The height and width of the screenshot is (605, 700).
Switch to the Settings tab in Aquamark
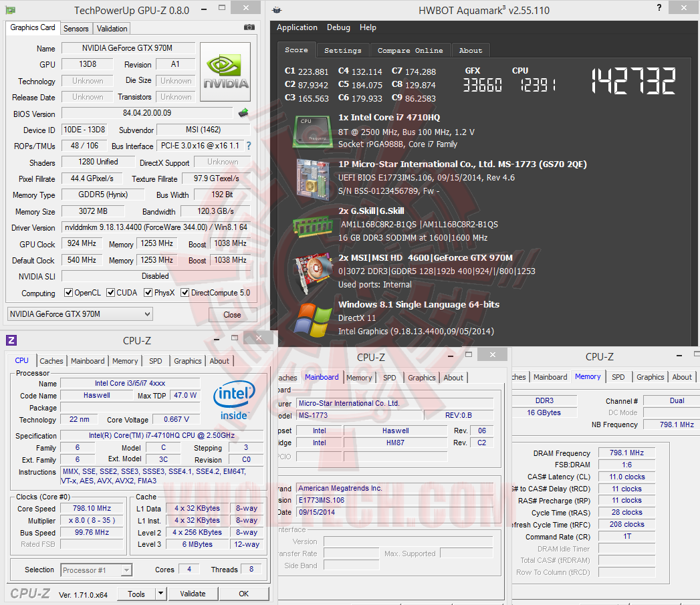[343, 50]
